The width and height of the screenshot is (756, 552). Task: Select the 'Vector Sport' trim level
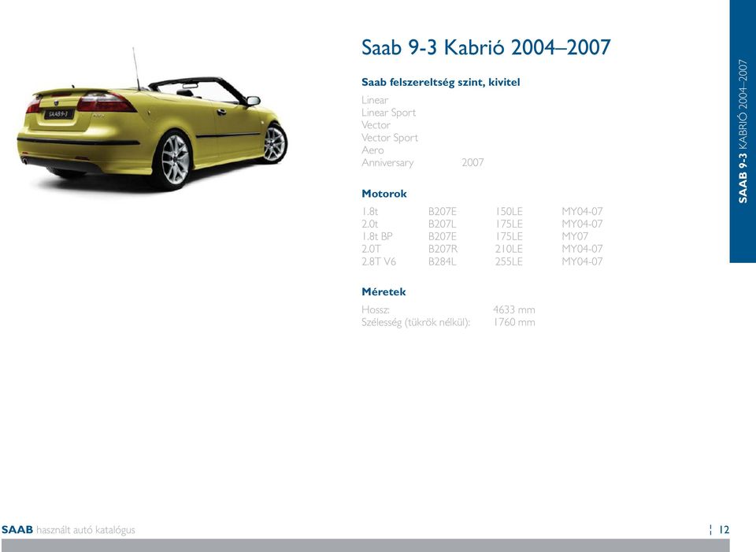pos(390,137)
